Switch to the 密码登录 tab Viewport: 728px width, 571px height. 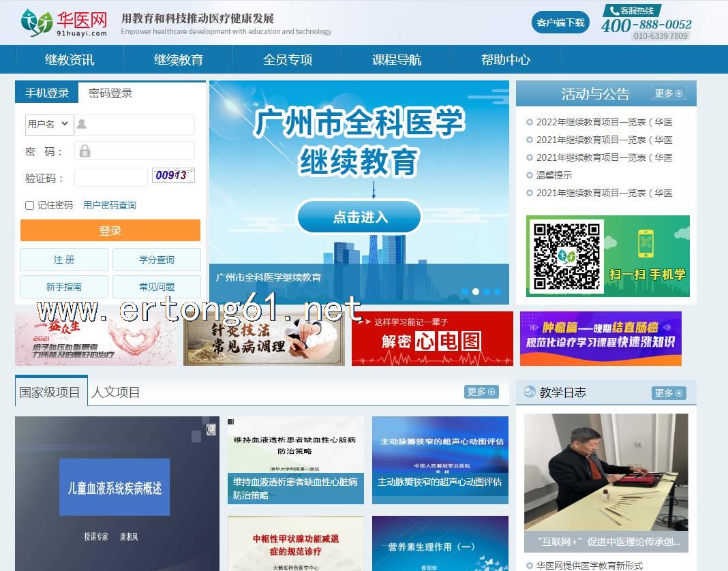(x=110, y=93)
